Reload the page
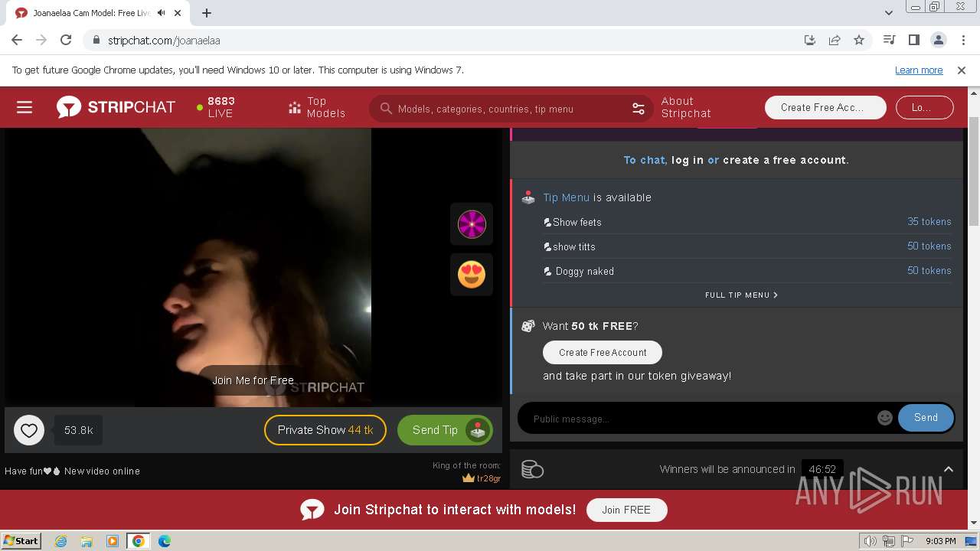Screen dimensions: 980x551 click(x=66, y=40)
